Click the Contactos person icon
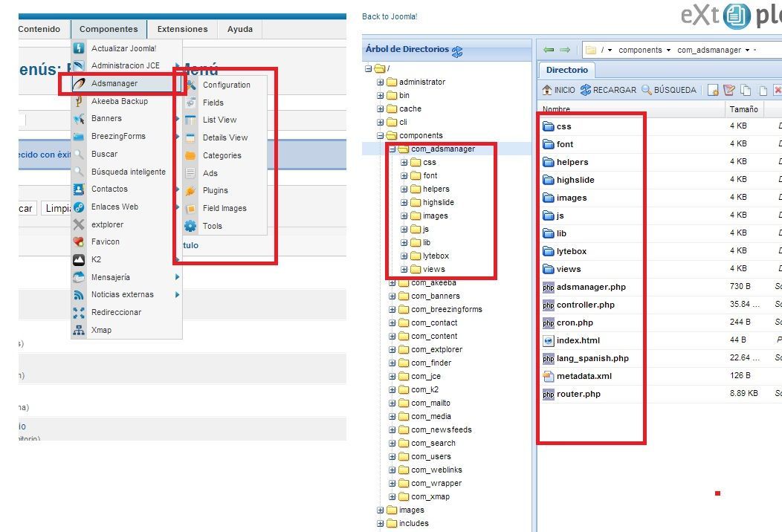The width and height of the screenshot is (782, 532). tap(79, 189)
